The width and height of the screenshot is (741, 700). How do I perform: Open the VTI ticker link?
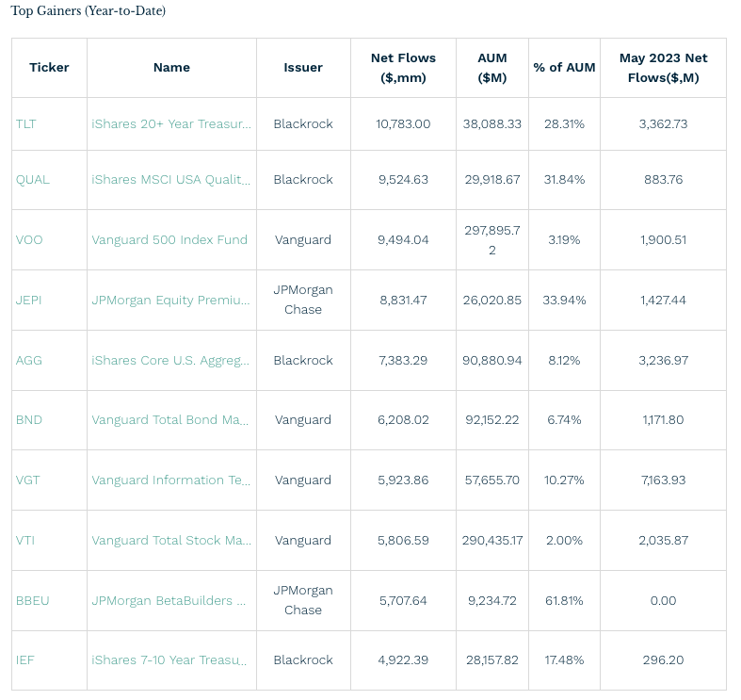tap(25, 540)
